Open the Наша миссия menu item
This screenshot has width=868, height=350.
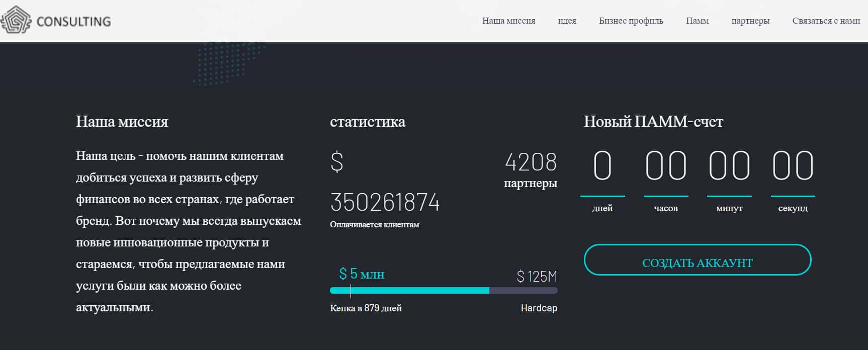tap(508, 21)
